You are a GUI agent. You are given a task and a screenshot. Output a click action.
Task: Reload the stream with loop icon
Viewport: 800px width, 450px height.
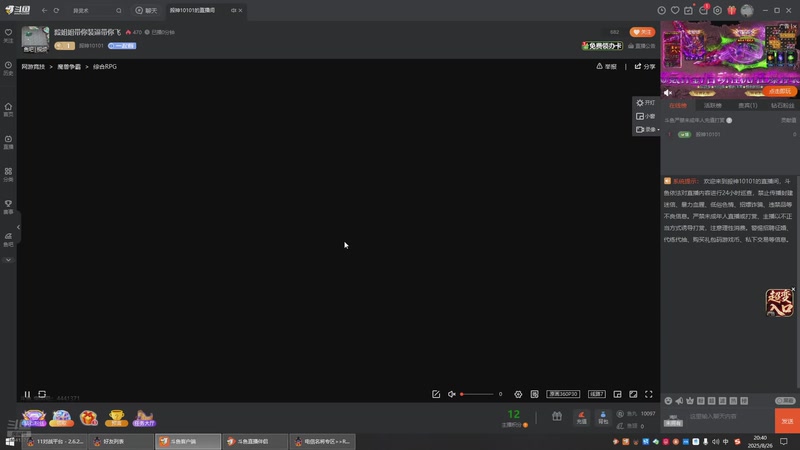(x=42, y=394)
